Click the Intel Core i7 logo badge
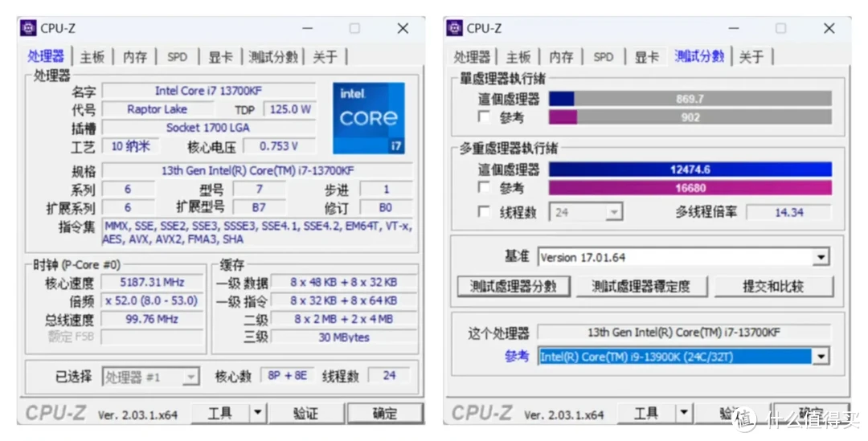This screenshot has width=868, height=441. 369,118
